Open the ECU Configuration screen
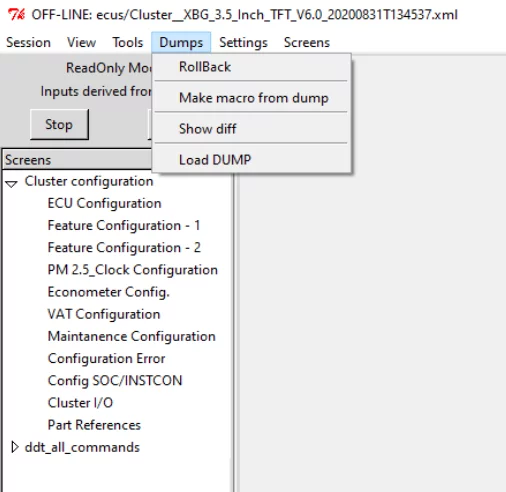This screenshot has height=492, width=506. pos(104,203)
